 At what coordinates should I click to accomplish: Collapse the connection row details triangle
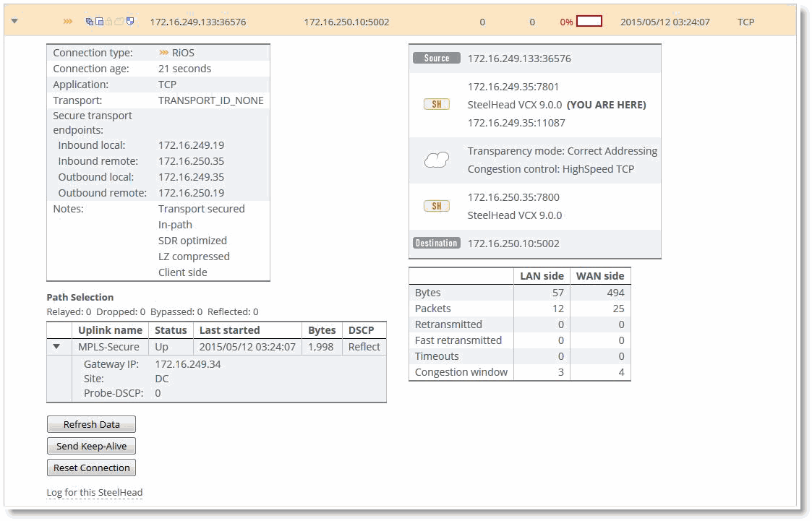(14, 22)
